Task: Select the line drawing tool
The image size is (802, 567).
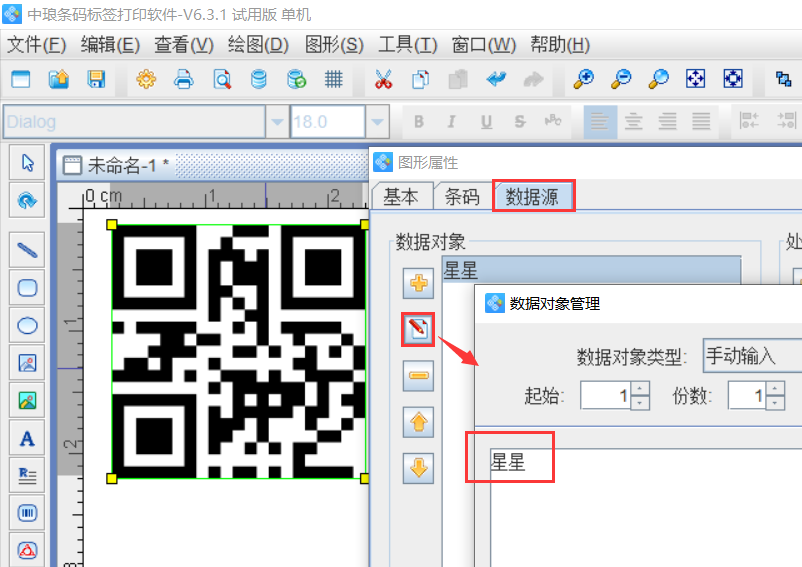Action: click(x=27, y=250)
